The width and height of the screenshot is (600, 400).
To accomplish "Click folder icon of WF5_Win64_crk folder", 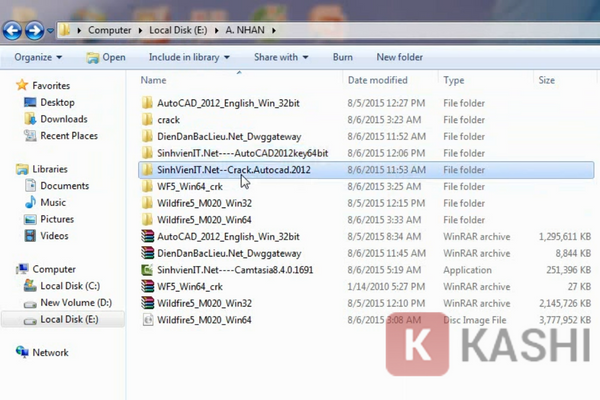I will click(x=147, y=186).
